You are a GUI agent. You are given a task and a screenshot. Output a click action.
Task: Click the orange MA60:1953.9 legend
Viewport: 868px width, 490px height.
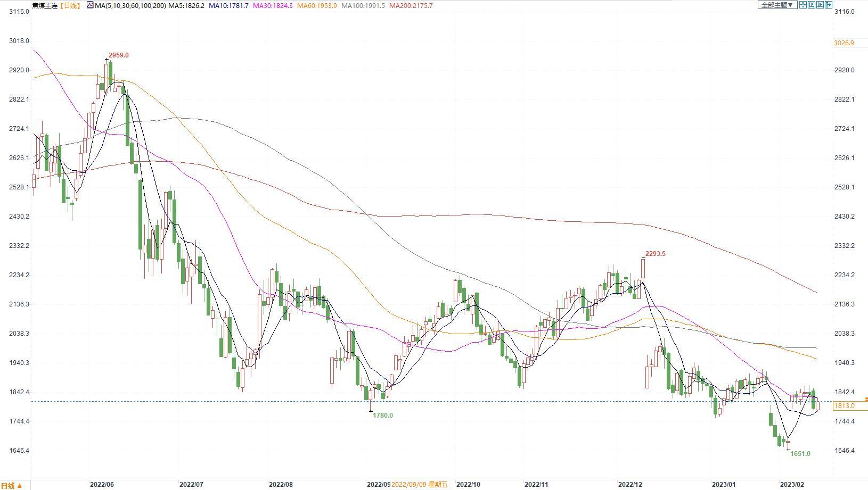point(317,6)
